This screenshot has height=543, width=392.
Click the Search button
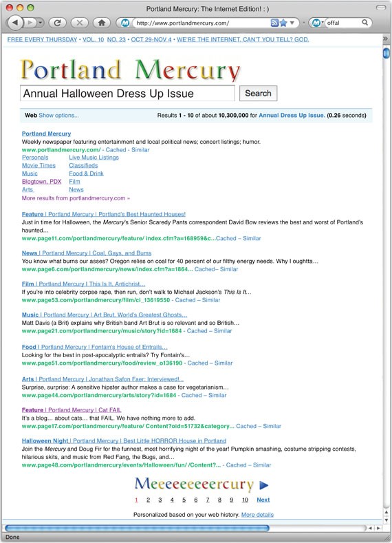coord(258,94)
